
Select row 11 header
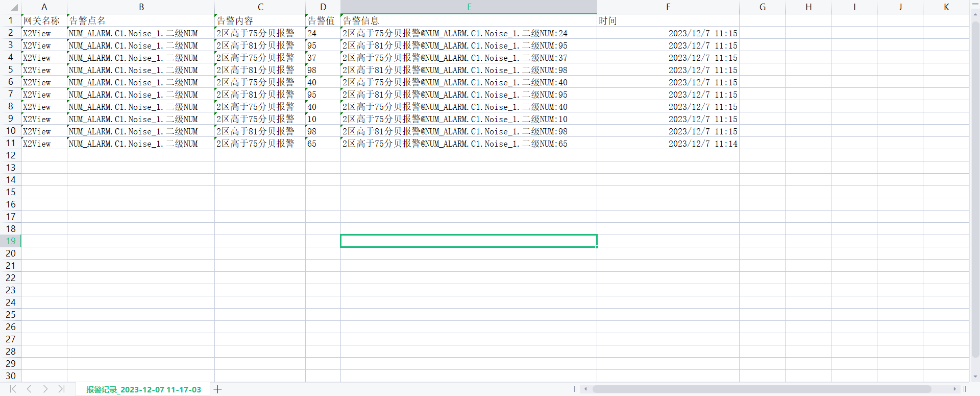11,143
